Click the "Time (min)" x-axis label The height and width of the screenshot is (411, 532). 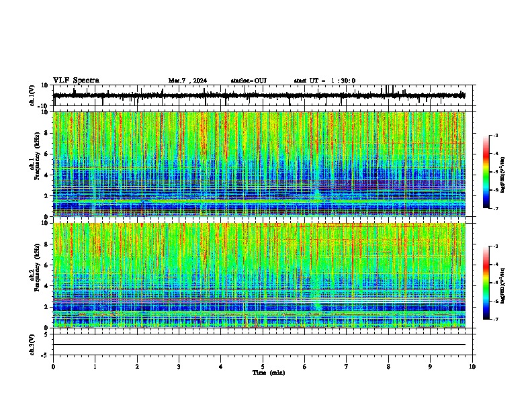click(x=269, y=373)
